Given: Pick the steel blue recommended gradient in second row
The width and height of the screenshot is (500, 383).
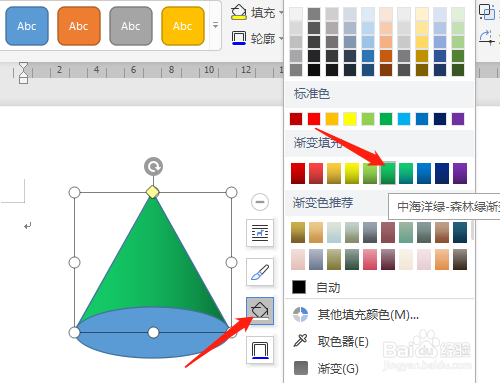Looking at the screenshot, I should click(x=316, y=259).
